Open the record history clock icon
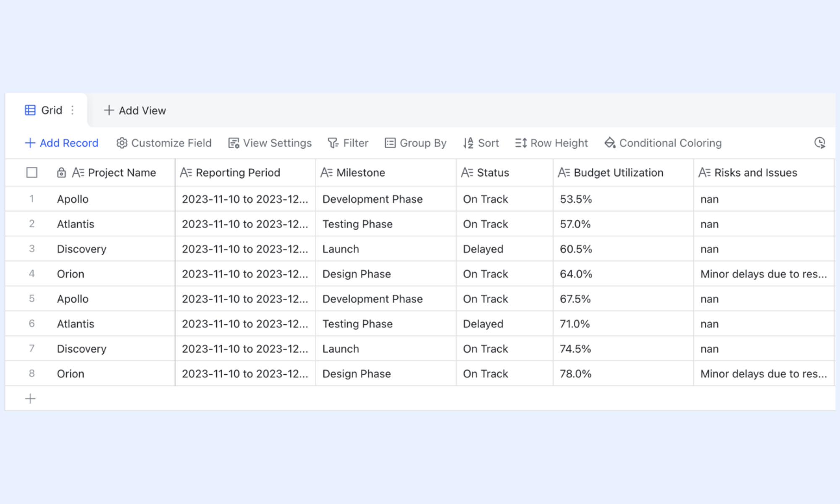The image size is (840, 504). pyautogui.click(x=820, y=143)
